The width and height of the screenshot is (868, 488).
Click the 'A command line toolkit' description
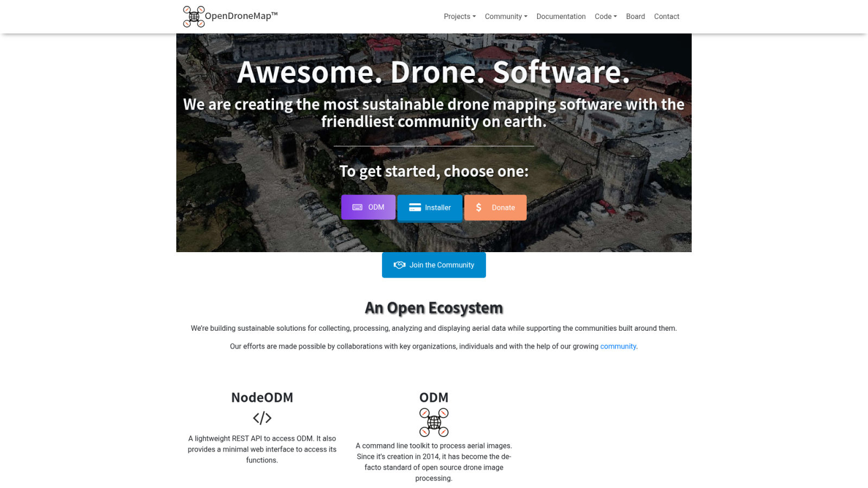(434, 462)
